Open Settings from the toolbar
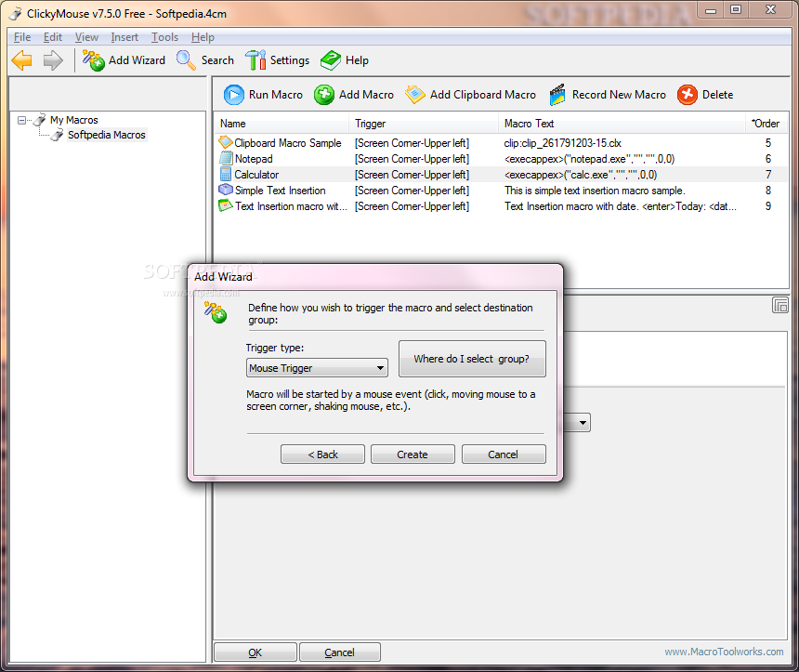The height and width of the screenshot is (672, 799). [277, 60]
